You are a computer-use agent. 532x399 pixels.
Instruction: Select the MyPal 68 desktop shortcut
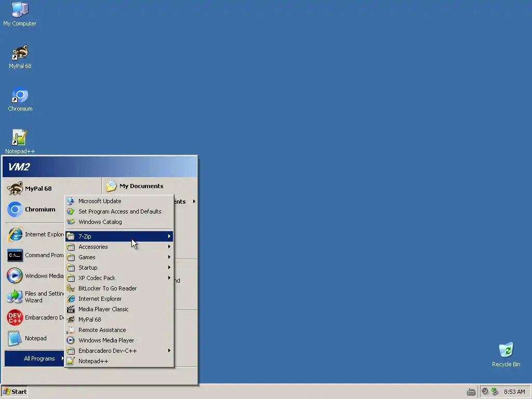pyautogui.click(x=20, y=57)
